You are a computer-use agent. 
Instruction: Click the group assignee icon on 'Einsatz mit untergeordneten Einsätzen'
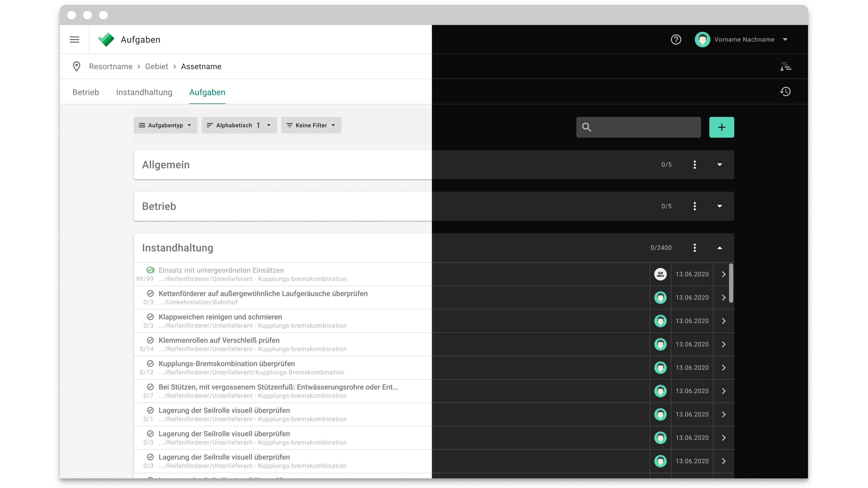click(x=660, y=274)
